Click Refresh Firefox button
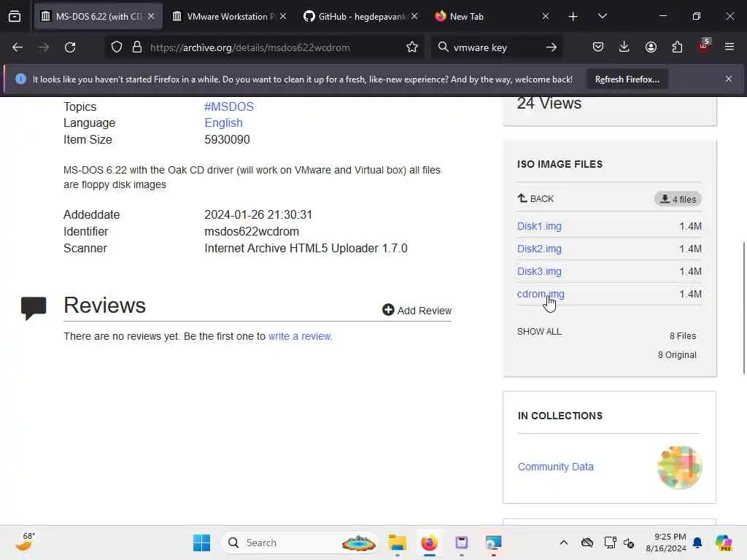747x560 pixels. [627, 79]
